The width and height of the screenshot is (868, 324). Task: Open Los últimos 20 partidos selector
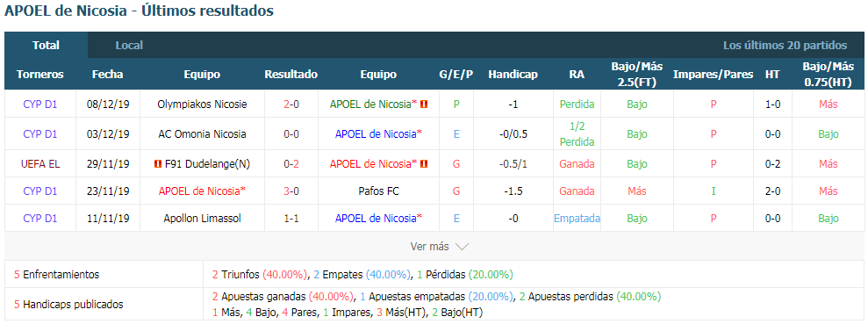(x=785, y=46)
